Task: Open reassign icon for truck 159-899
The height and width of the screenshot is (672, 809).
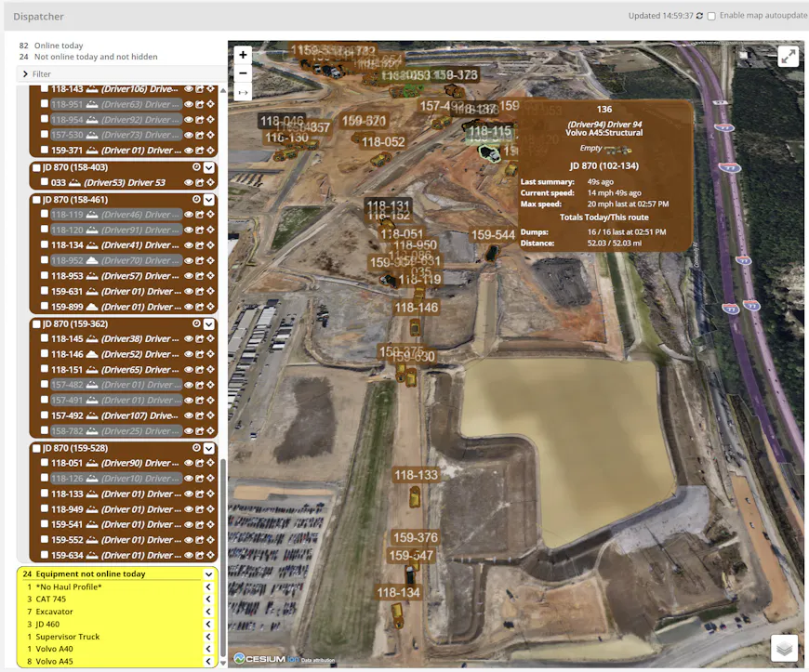Action: (200, 307)
